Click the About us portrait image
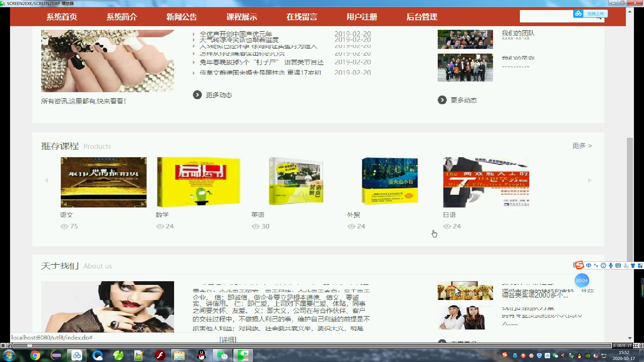 (108, 307)
